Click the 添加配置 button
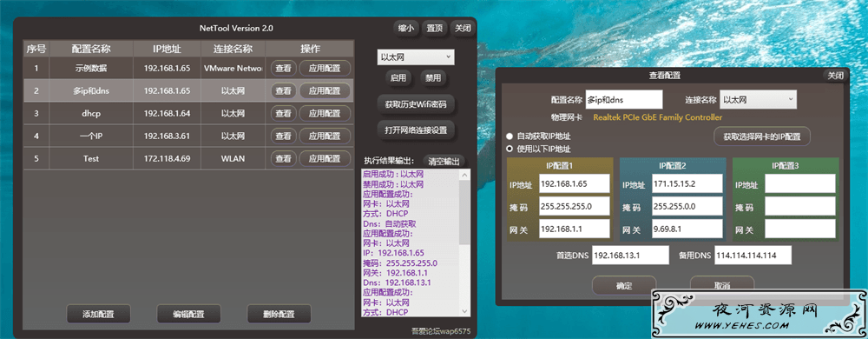The width and height of the screenshot is (868, 339). pos(99,314)
